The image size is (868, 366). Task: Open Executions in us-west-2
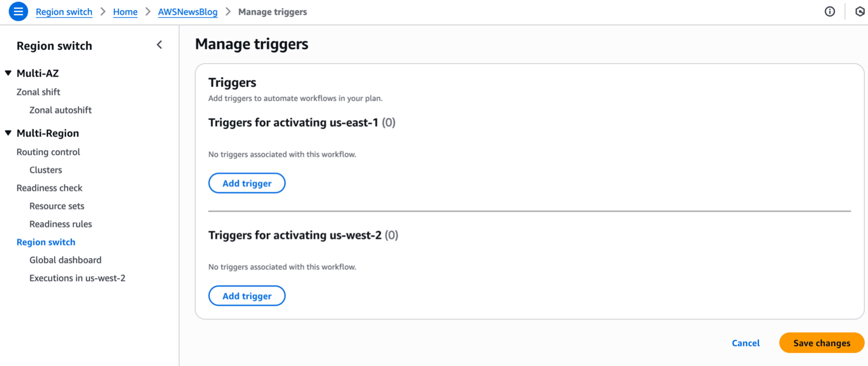78,278
